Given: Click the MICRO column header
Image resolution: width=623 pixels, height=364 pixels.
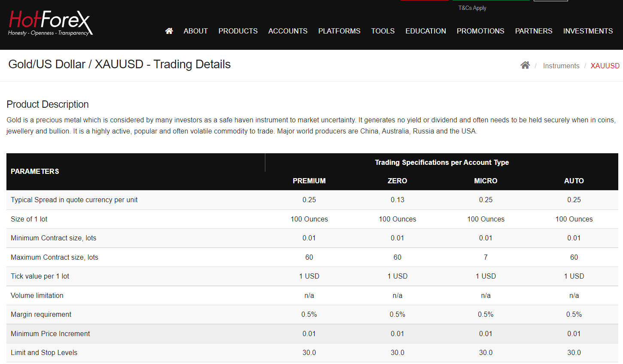Looking at the screenshot, I should 486,181.
